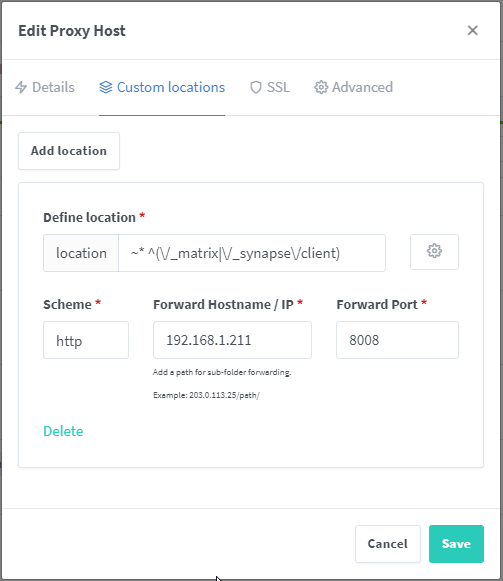This screenshot has width=503, height=581.
Task: Click 'Add a path for sub-folder forwarding' hint
Action: pos(222,372)
